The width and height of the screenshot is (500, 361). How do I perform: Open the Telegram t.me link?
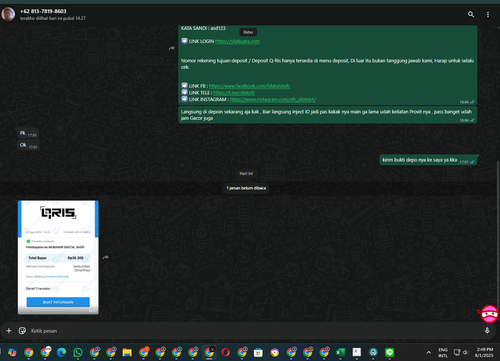[234, 93]
